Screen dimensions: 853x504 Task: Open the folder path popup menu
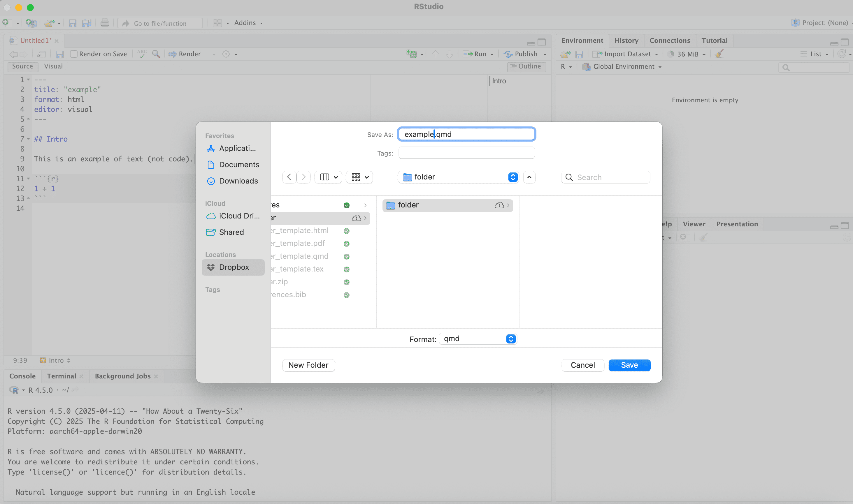point(458,177)
